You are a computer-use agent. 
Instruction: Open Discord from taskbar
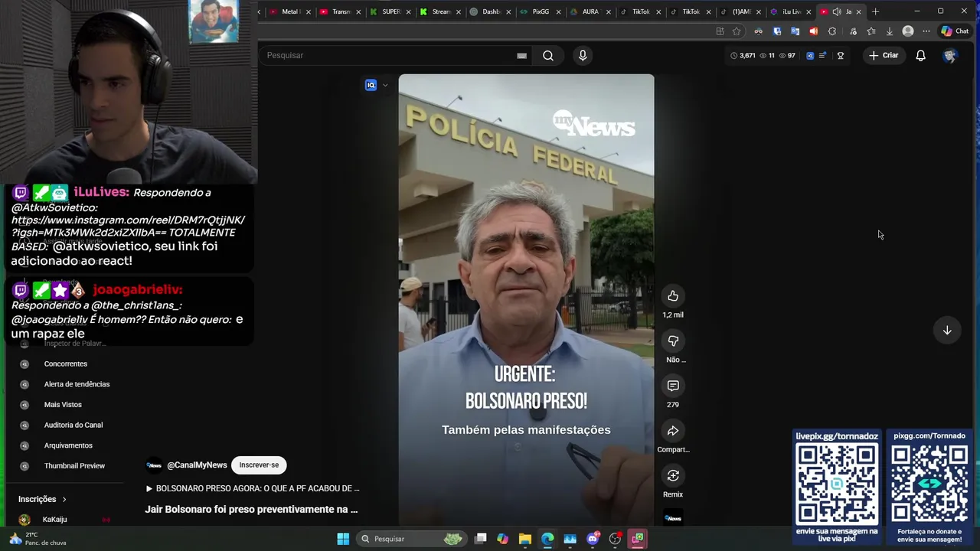coord(593,539)
